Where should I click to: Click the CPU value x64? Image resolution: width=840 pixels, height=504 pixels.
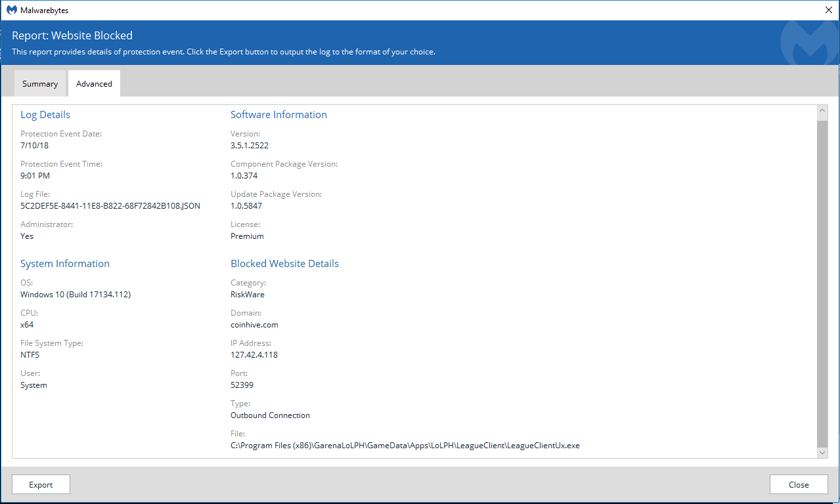coord(27,325)
